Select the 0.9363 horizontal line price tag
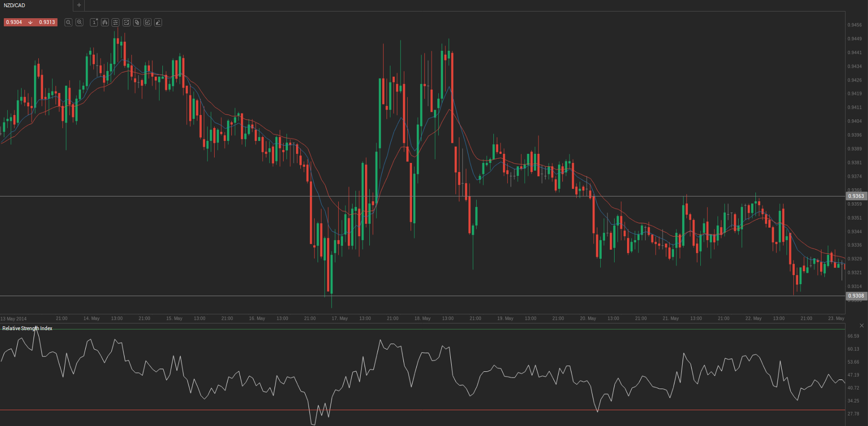The width and height of the screenshot is (868, 426). (x=856, y=196)
